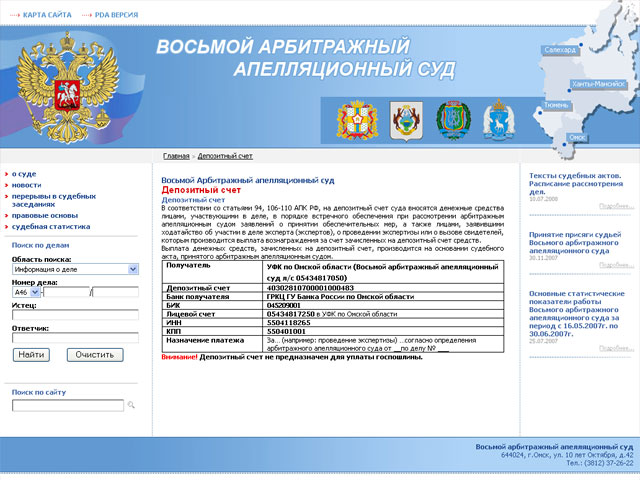Select Омск on the map
Screen dimensions: 640x480
(577, 138)
